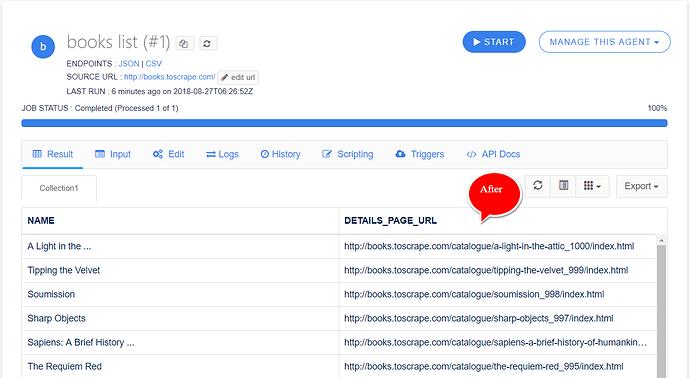This screenshot has height=378, width=690.
Task: Click 'The Requiem Red' name cell
Action: coord(180,367)
